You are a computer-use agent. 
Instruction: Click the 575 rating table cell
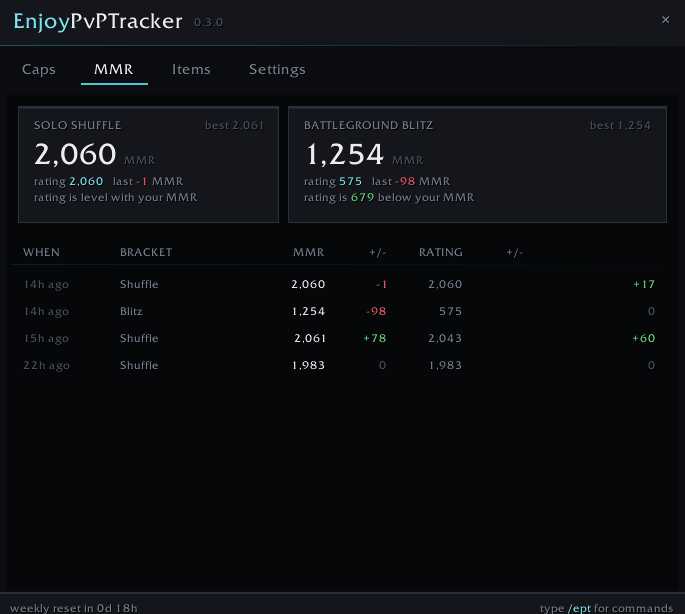(x=450, y=312)
